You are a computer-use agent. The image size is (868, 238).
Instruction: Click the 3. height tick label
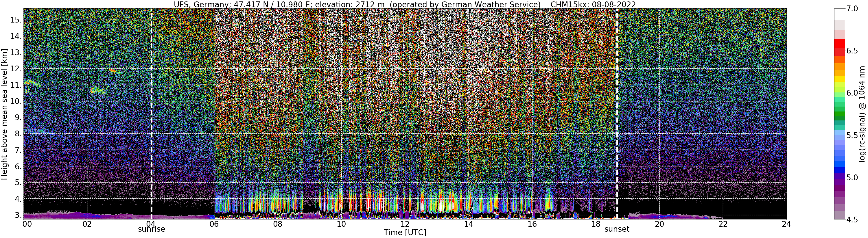[x=18, y=215]
